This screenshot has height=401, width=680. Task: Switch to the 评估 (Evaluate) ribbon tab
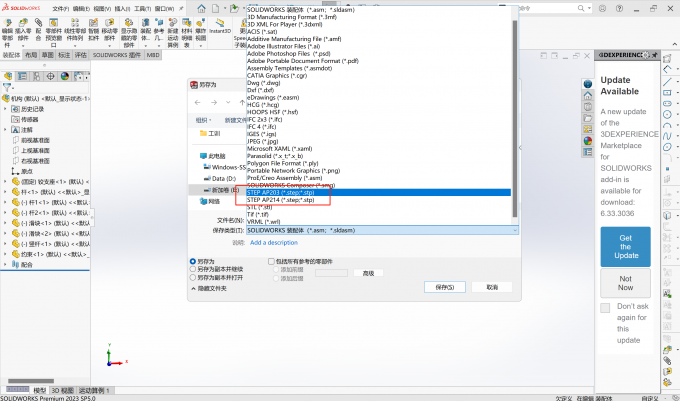coord(81,55)
